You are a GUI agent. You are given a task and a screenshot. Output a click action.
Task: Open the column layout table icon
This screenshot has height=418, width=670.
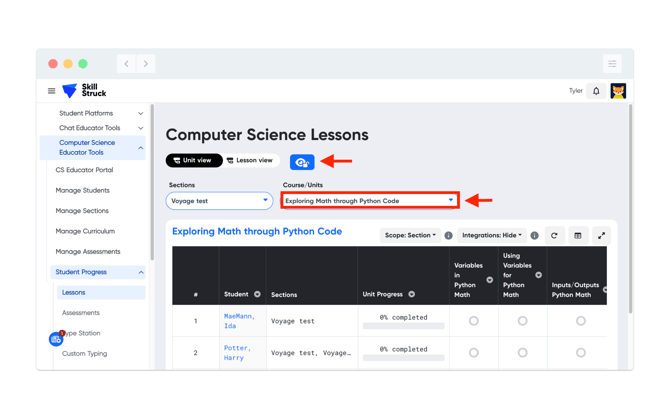[x=578, y=235]
